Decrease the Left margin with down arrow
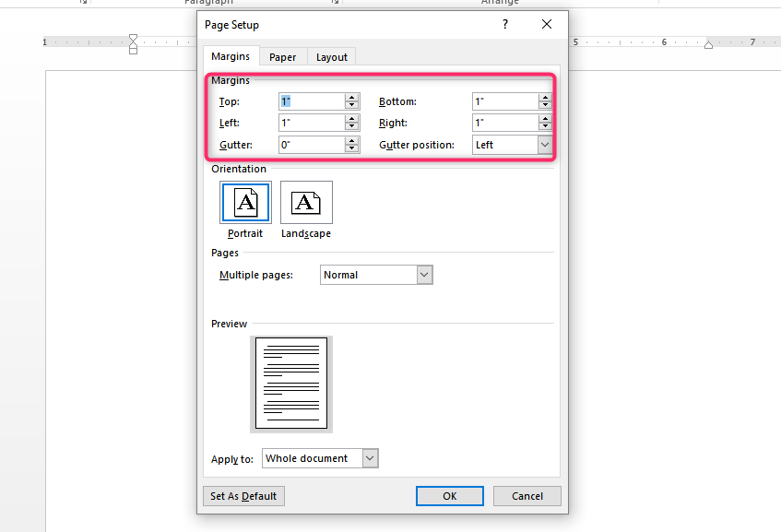This screenshot has height=532, width=781. (352, 126)
